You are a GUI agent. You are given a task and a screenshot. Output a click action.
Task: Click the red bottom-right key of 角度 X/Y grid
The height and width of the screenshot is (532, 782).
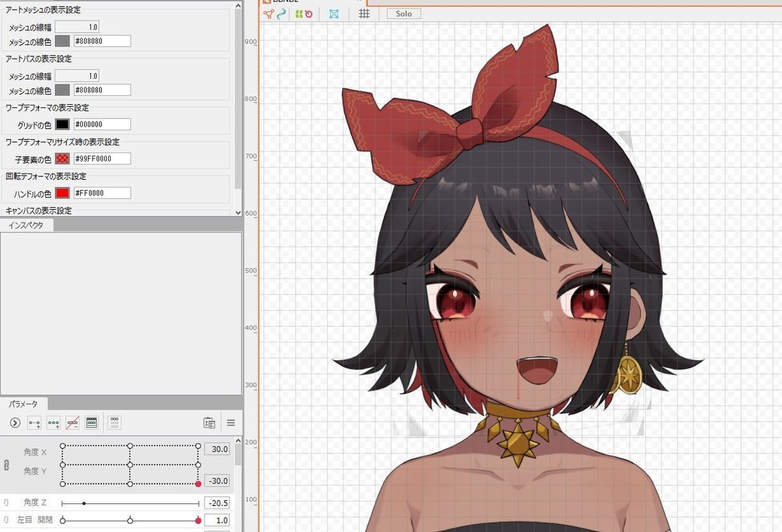point(198,484)
